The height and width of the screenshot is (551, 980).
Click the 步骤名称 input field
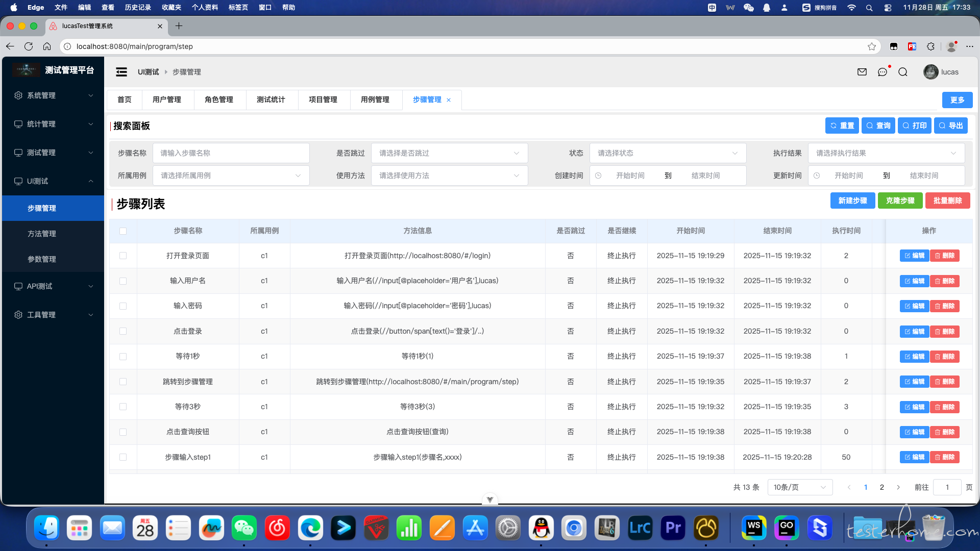coord(231,153)
